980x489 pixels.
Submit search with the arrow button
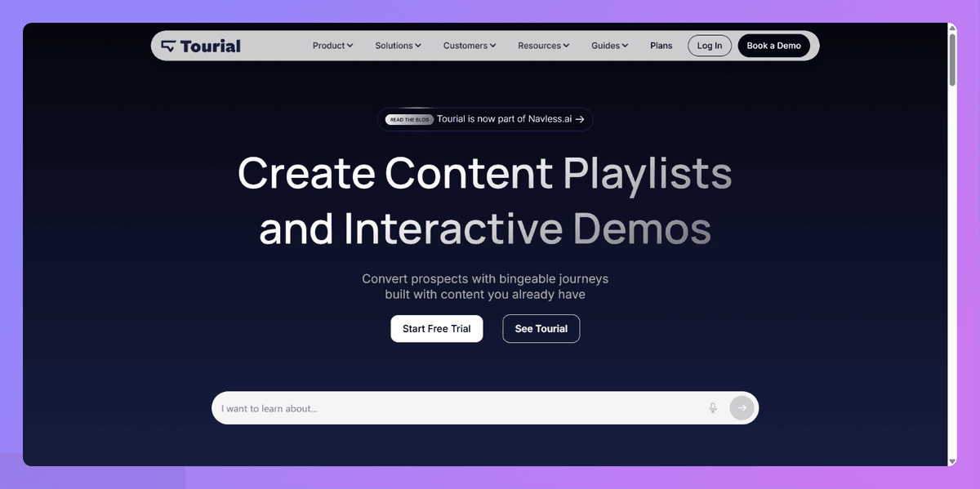coord(742,407)
